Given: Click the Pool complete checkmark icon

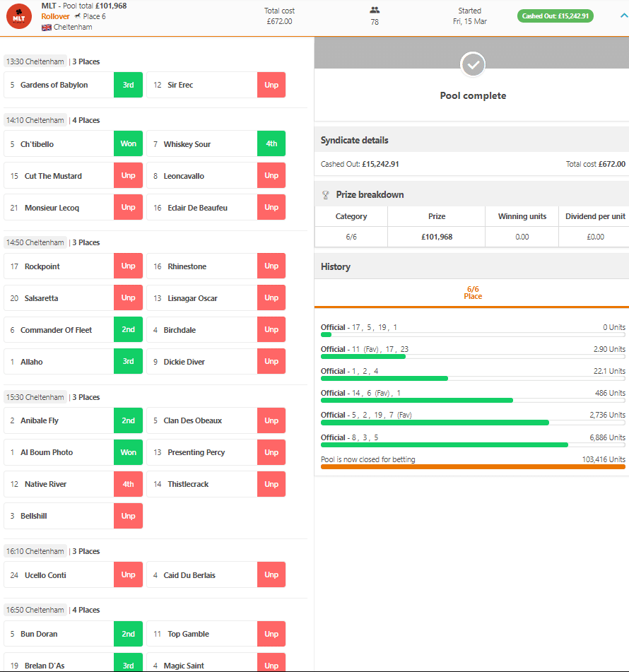Looking at the screenshot, I should [x=473, y=65].
